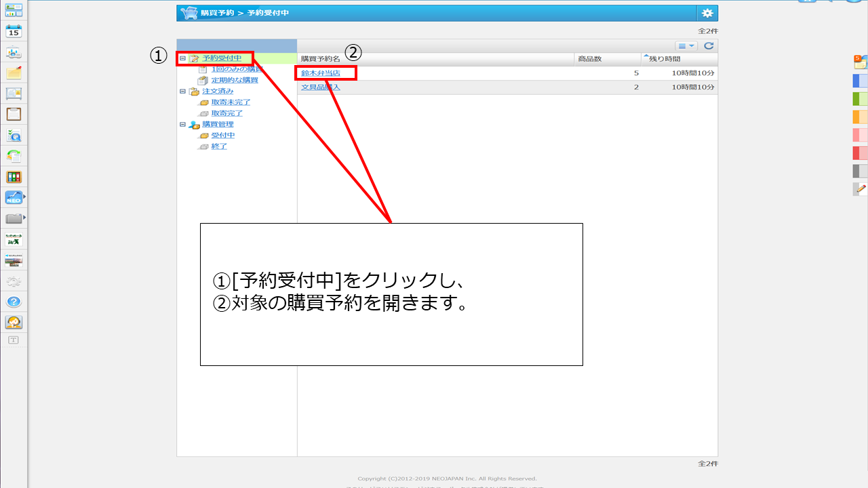Expand the NEO icon side arrow
The height and width of the screenshot is (488, 868).
click(24, 197)
